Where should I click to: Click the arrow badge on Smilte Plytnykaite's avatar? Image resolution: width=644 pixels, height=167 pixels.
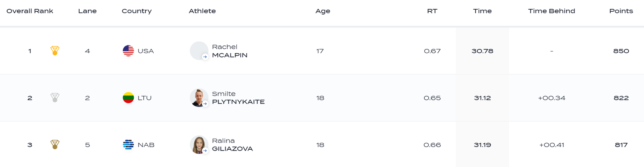click(205, 104)
